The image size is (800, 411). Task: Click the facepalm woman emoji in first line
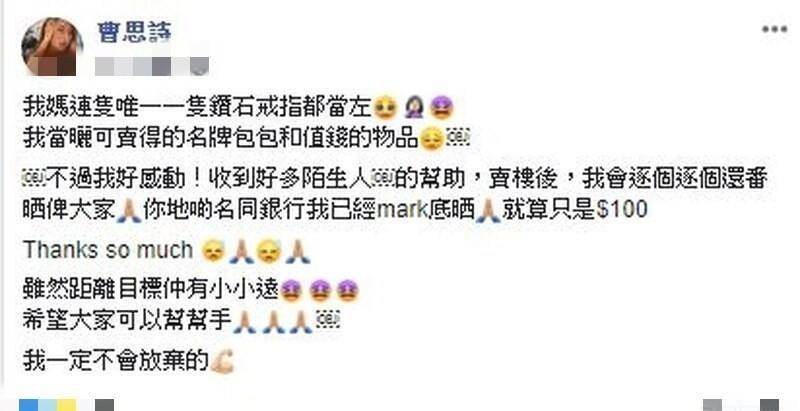[414, 108]
